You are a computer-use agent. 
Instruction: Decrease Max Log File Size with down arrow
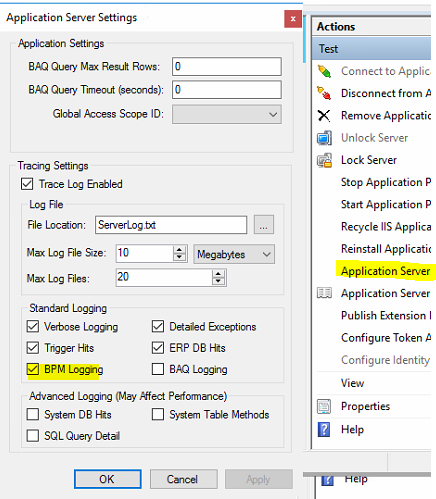click(x=179, y=258)
